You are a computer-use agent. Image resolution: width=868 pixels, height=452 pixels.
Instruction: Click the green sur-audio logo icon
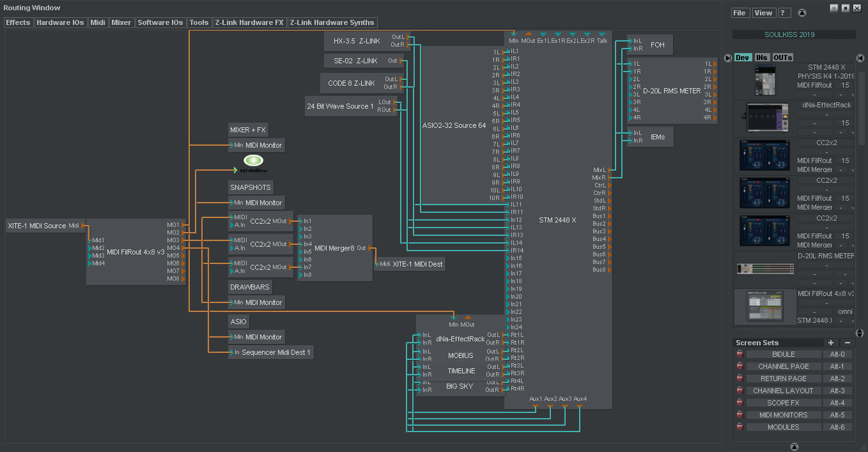[253, 160]
